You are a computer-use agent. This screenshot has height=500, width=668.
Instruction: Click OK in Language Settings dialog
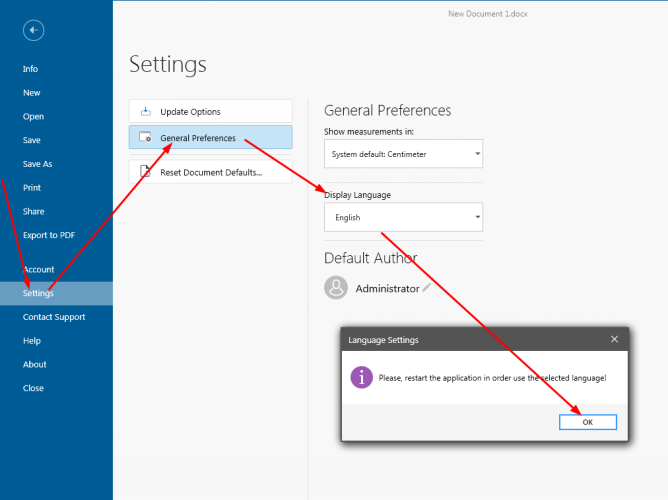[x=588, y=422]
